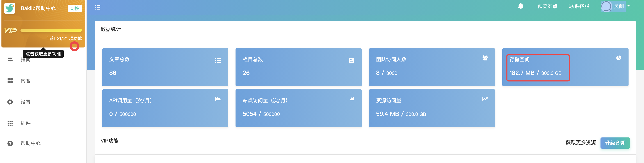Image resolution: width=644 pixels, height=163 pixels.
Task: Click the VIP badge icon
Action: point(11,31)
